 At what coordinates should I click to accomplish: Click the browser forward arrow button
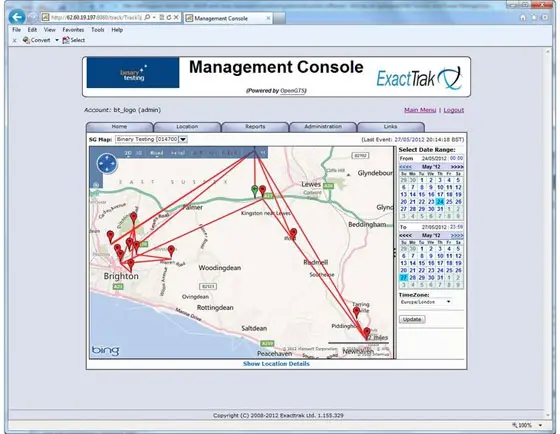(x=32, y=17)
